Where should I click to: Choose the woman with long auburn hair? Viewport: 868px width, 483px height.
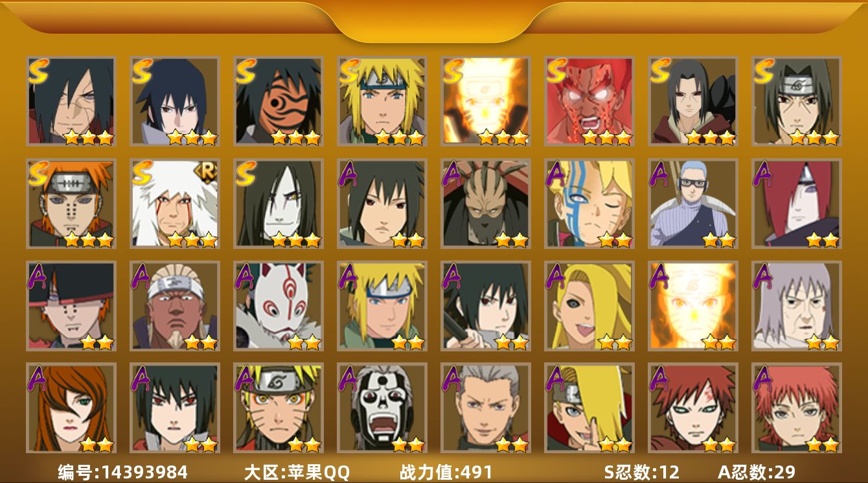click(x=71, y=408)
